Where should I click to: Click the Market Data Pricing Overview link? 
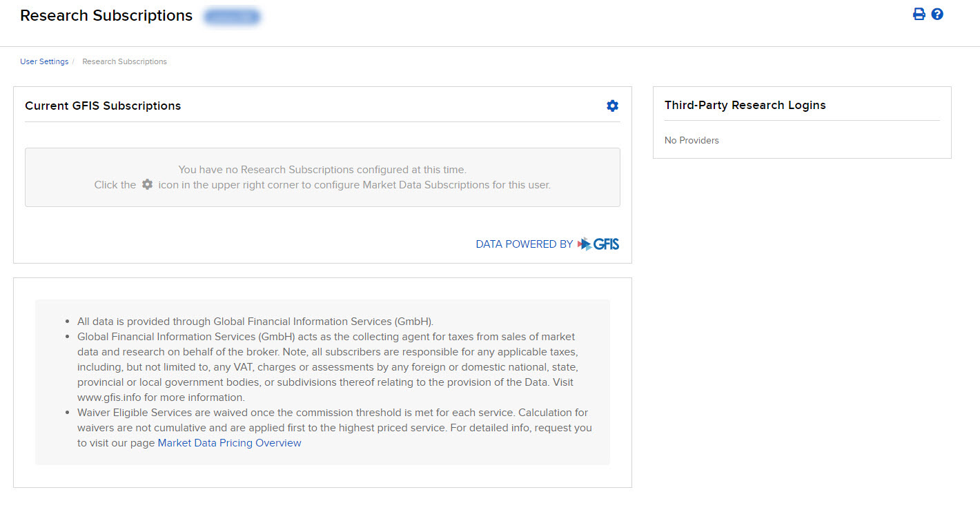[x=228, y=442]
